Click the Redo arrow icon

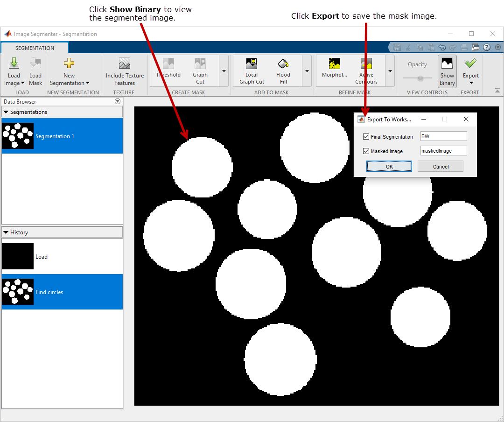(x=453, y=47)
